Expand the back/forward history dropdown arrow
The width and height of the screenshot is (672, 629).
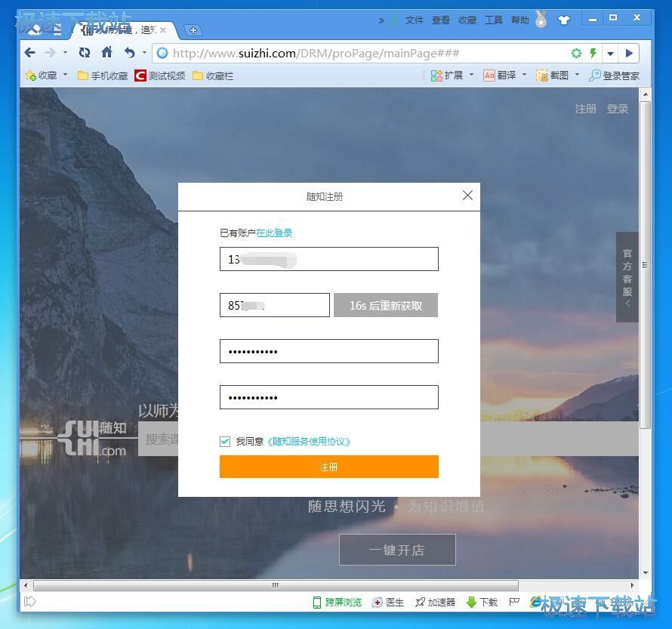pyautogui.click(x=65, y=52)
